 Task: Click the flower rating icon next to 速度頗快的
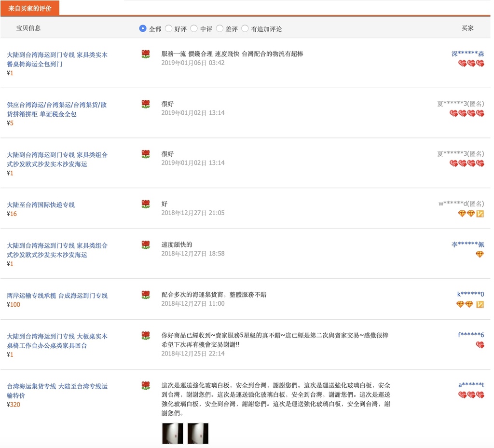tap(146, 245)
